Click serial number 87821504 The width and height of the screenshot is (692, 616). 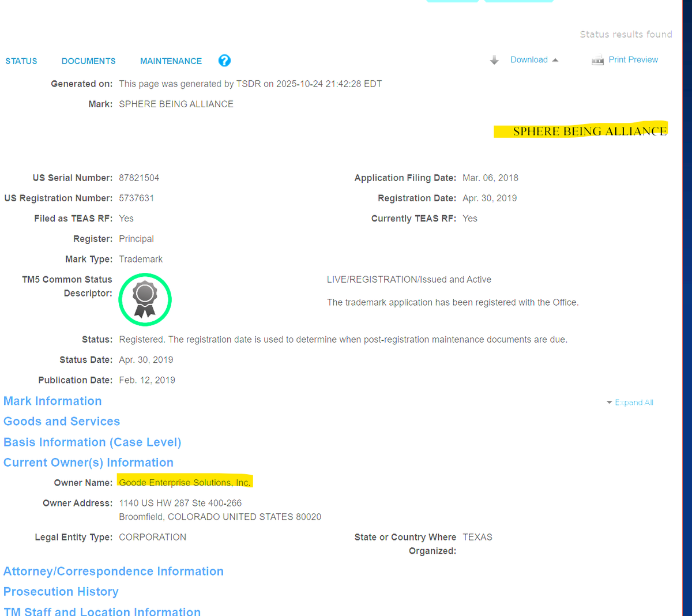pyautogui.click(x=139, y=178)
